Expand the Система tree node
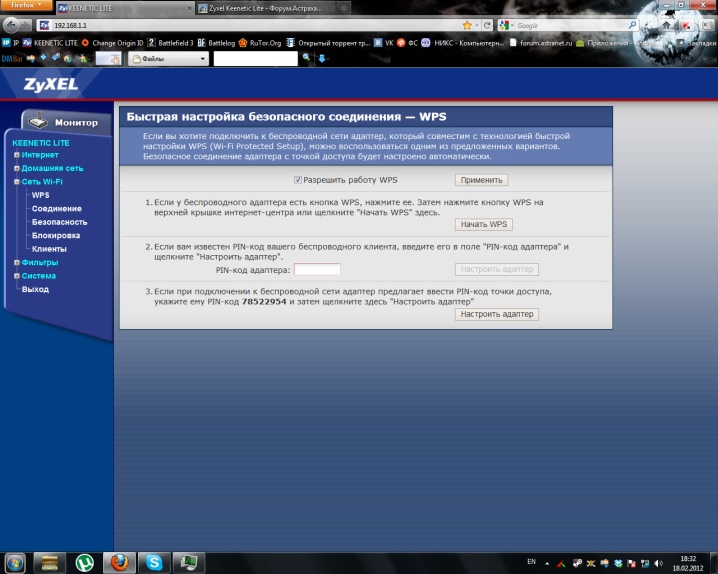 [x=16, y=276]
